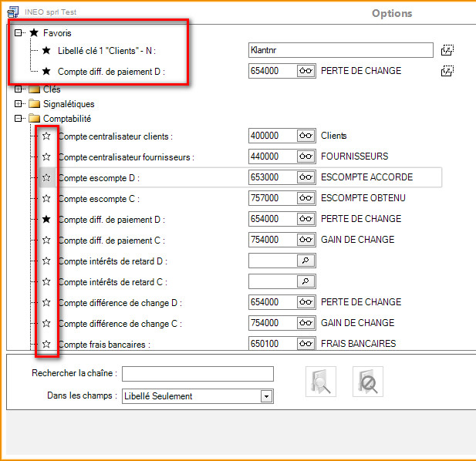The height and width of the screenshot is (461, 476).
Task: Click glasses icon next to account 650100
Action: 306,344
